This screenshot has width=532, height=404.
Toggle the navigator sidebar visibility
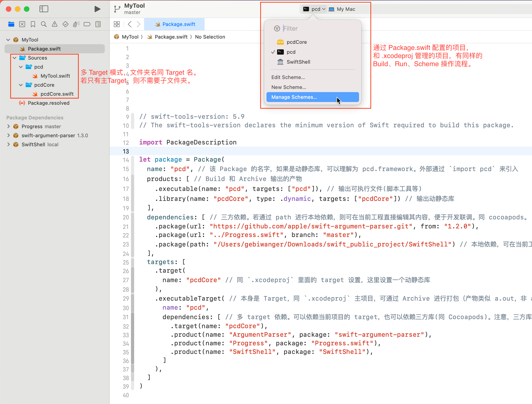44,9
